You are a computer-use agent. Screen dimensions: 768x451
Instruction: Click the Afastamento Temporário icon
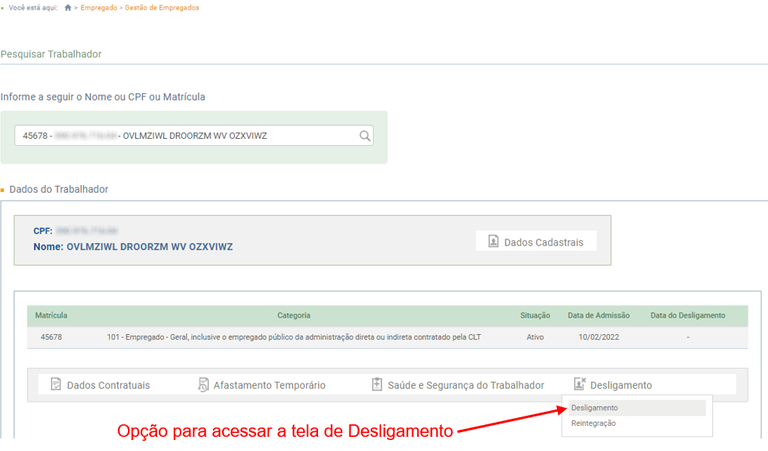coord(203,385)
